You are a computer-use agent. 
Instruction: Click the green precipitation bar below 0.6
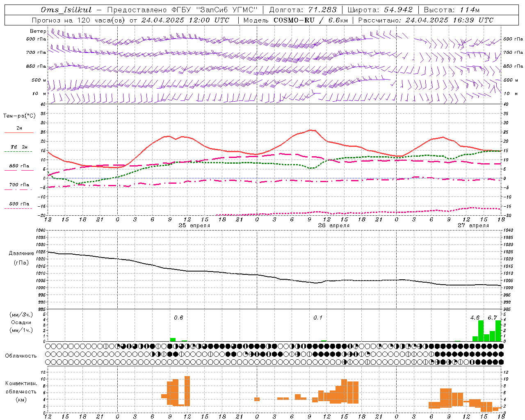click(173, 340)
